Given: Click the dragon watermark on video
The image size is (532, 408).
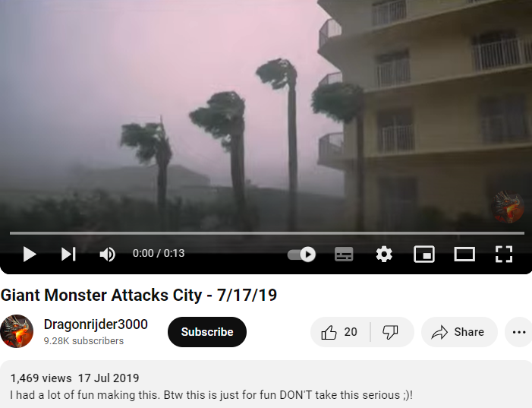Looking at the screenshot, I should 508,207.
